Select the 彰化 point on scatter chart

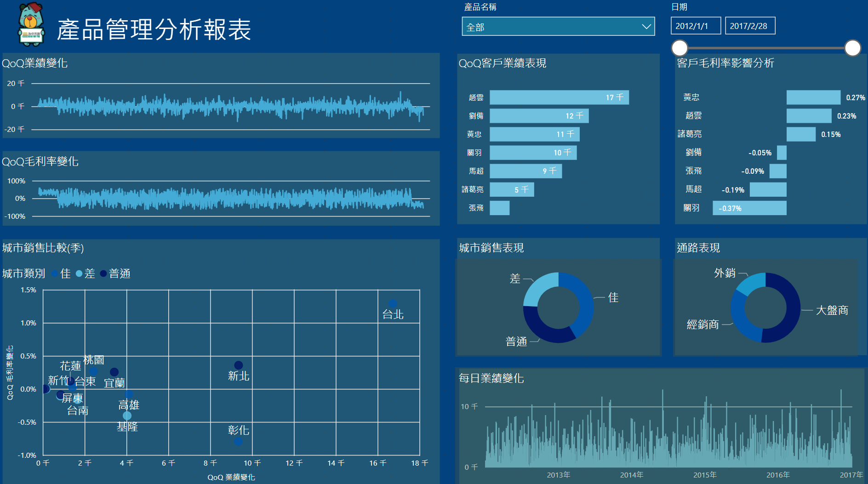[238, 441]
